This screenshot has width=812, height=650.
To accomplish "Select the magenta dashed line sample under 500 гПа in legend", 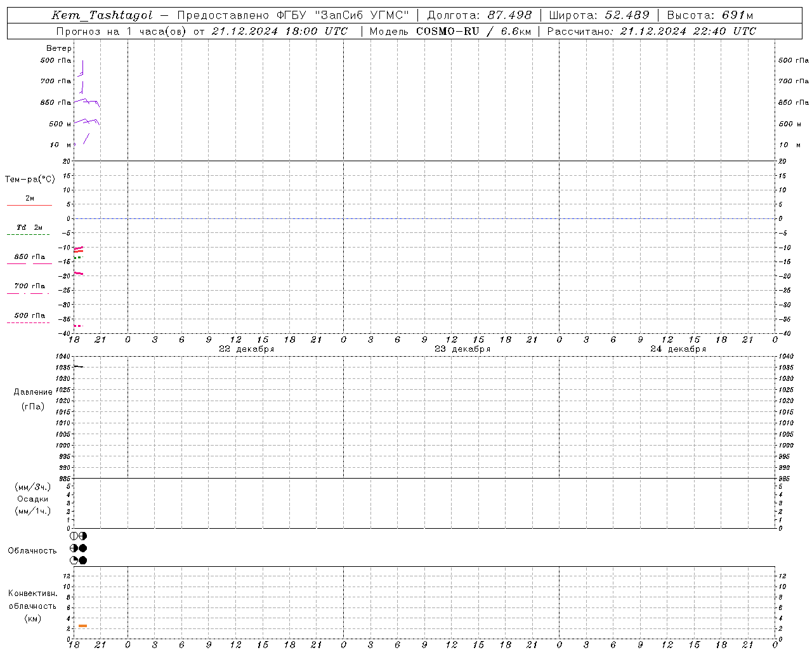I will click(29, 322).
